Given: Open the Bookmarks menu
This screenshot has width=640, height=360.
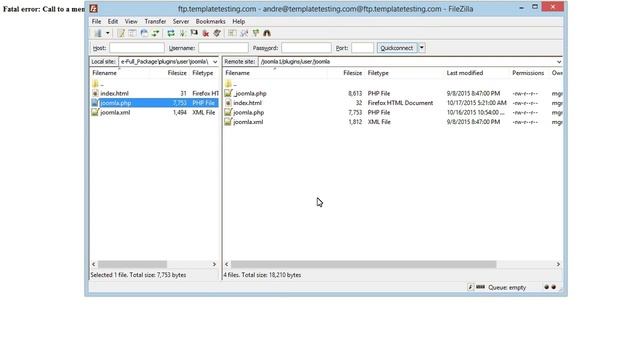Looking at the screenshot, I should point(211,22).
